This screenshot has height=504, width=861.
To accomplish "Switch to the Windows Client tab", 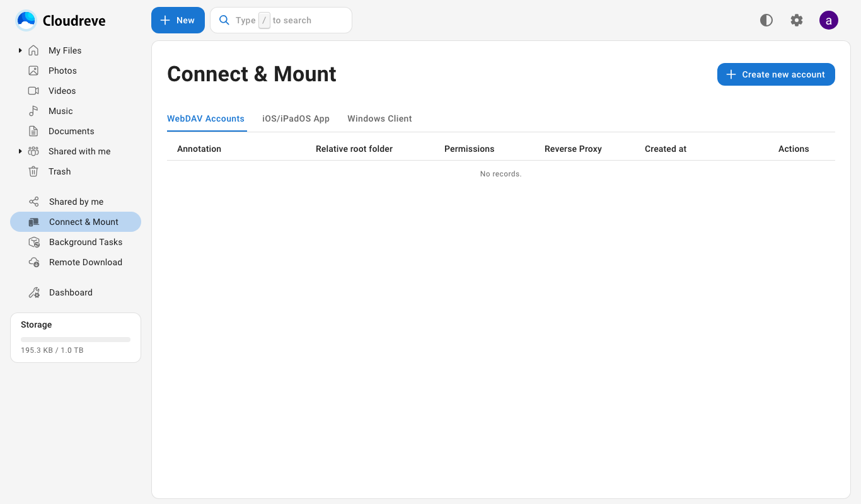I will [379, 118].
